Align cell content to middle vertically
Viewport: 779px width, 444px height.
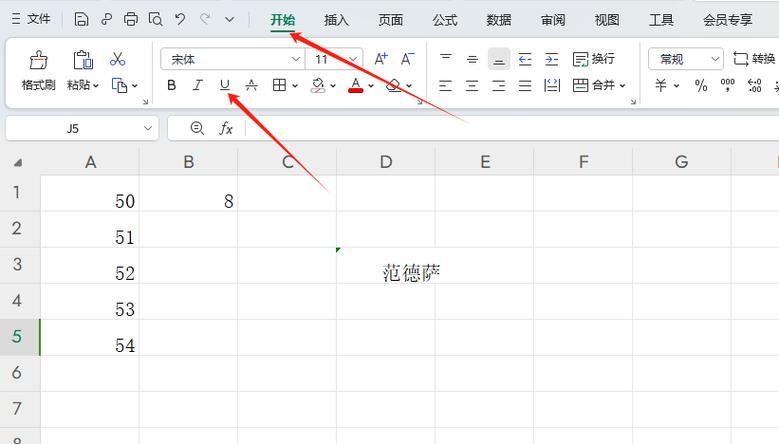472,59
